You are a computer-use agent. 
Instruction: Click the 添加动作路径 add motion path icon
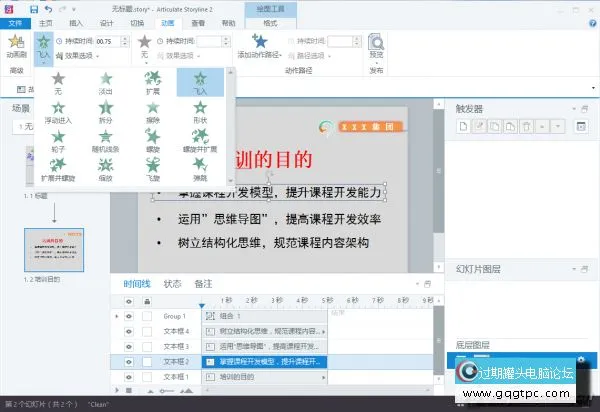click(259, 41)
